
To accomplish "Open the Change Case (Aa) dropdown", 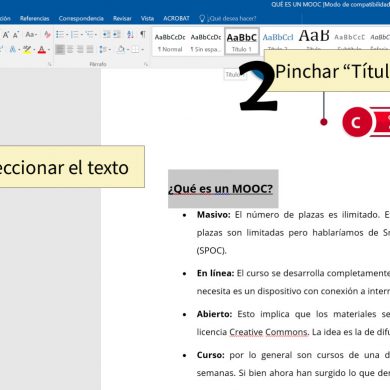I will click(31, 35).
